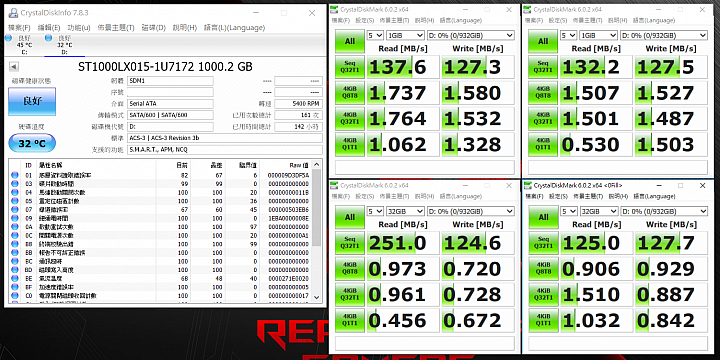Click the ID column header in attribute list
This screenshot has width=720, height=360.
[x=28, y=165]
